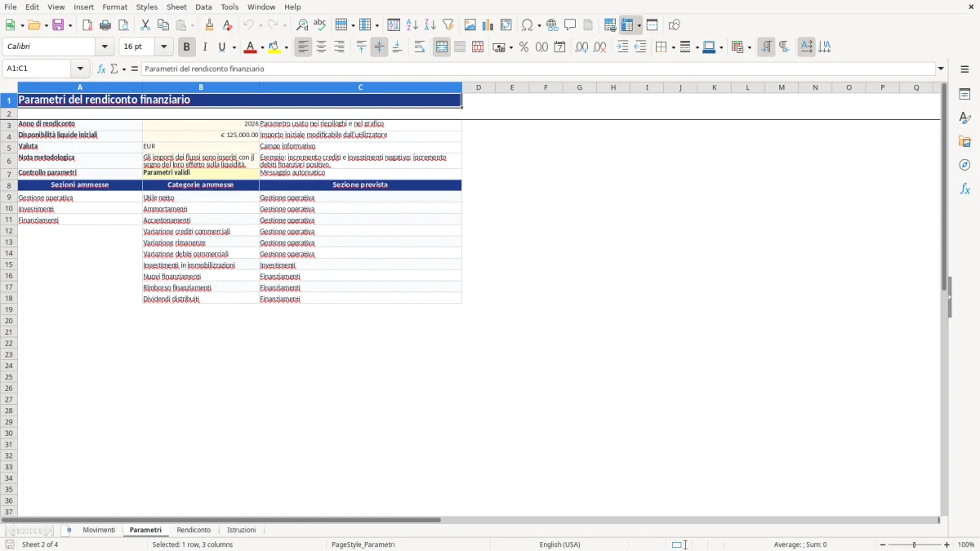Viewport: 980px width, 551px height.
Task: Open the font color dropdown arrow
Action: tap(261, 47)
